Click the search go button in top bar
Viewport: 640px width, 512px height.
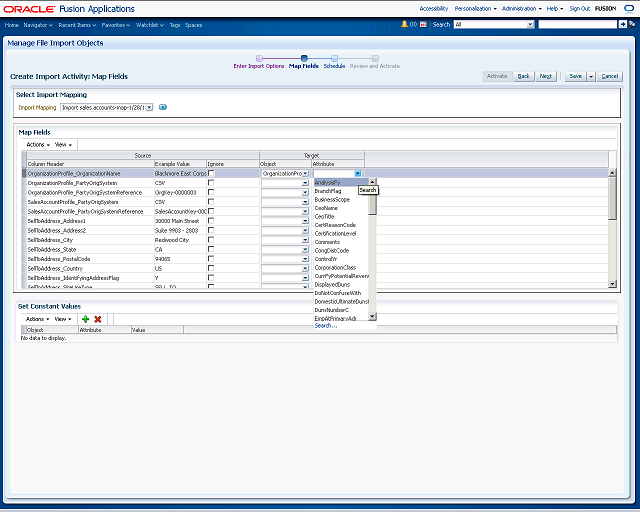point(625,23)
